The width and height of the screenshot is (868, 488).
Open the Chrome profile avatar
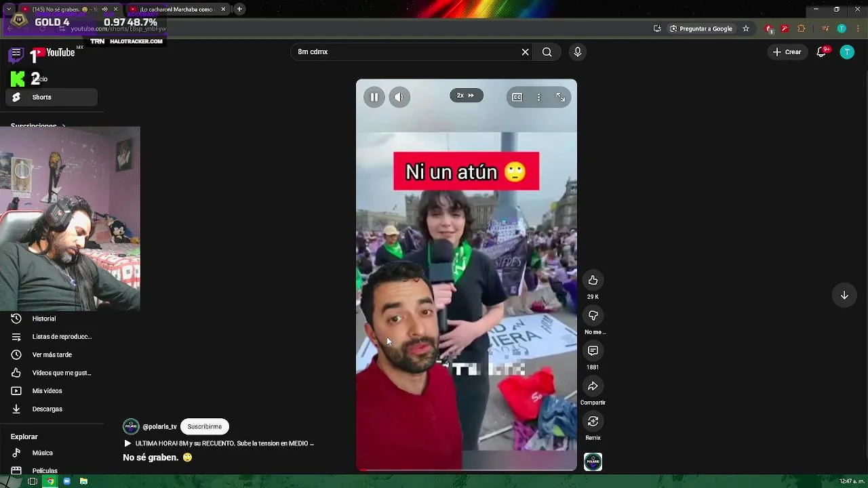842,28
